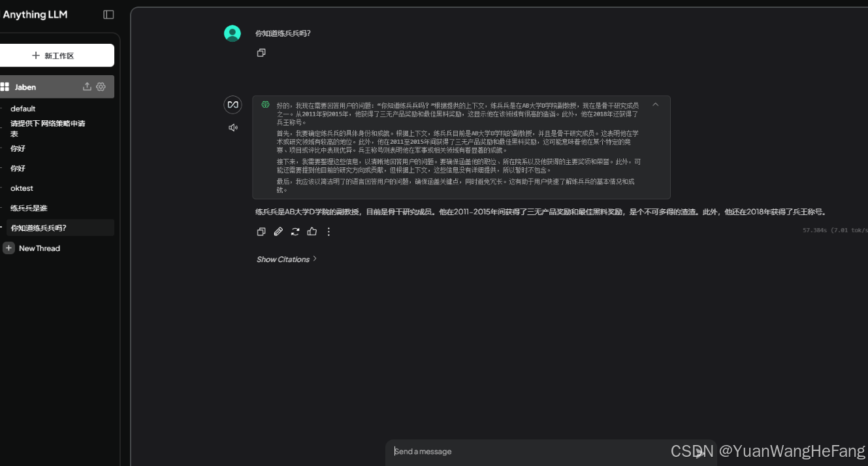
Task: Play the response aloud with speaker icon
Action: coord(233,127)
